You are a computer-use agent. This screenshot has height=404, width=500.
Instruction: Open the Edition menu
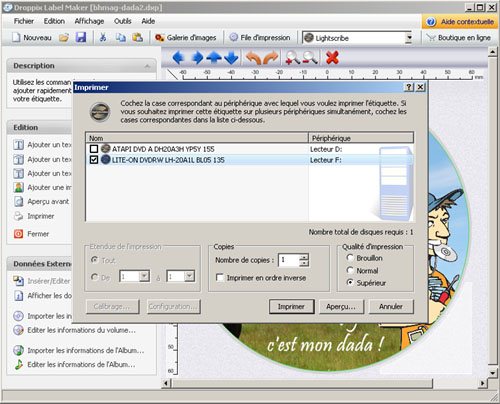(54, 21)
